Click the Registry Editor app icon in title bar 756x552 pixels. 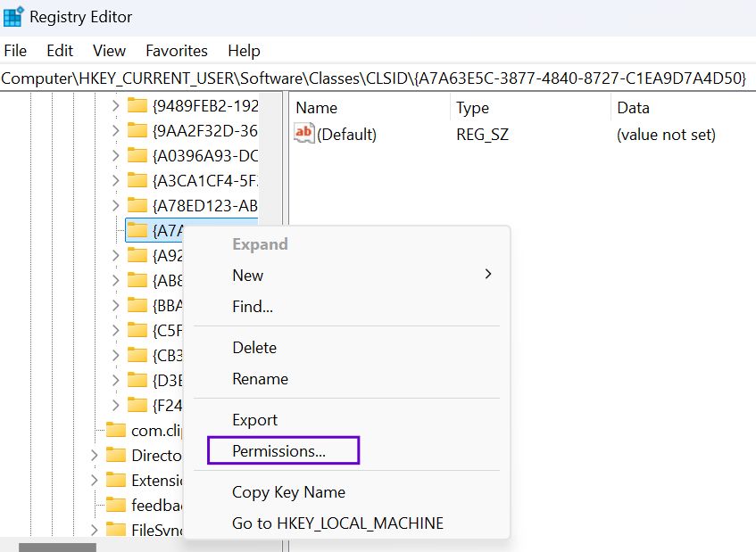(13, 17)
